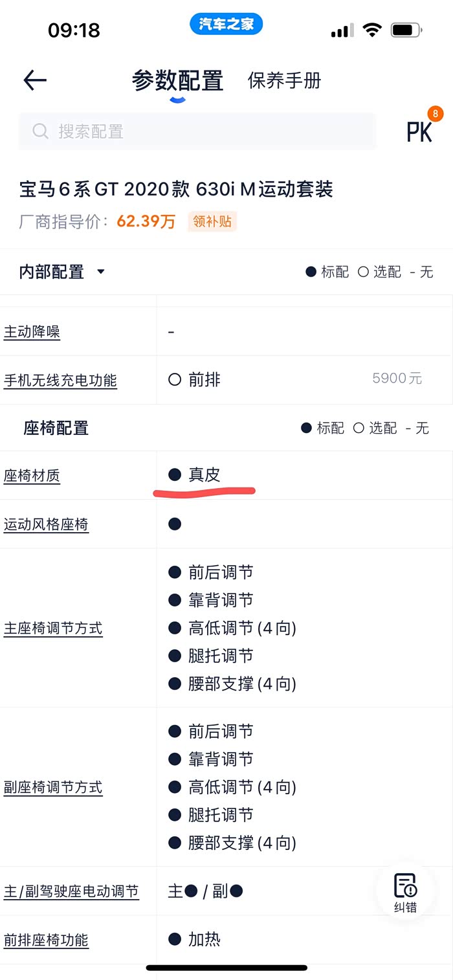Image resolution: width=453 pixels, height=980 pixels.
Task: Select the 前排 optional wireless charging circle
Action: 174,380
